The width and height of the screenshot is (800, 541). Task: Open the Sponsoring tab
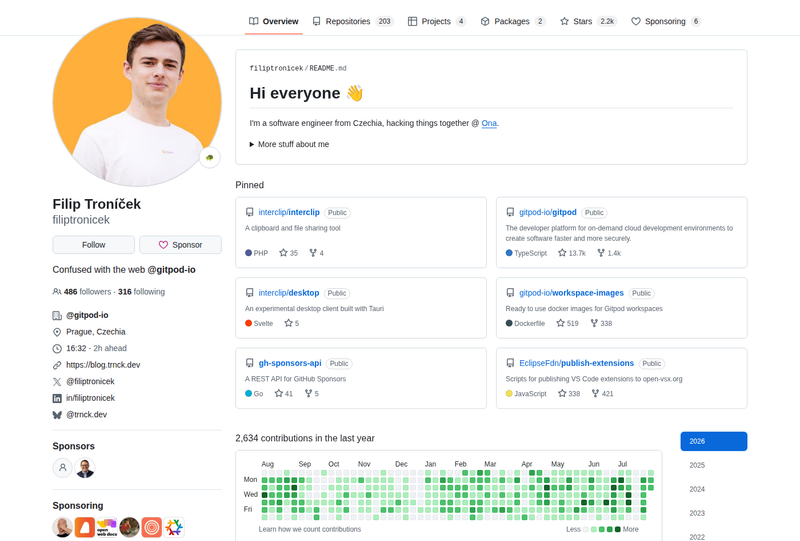point(666,21)
